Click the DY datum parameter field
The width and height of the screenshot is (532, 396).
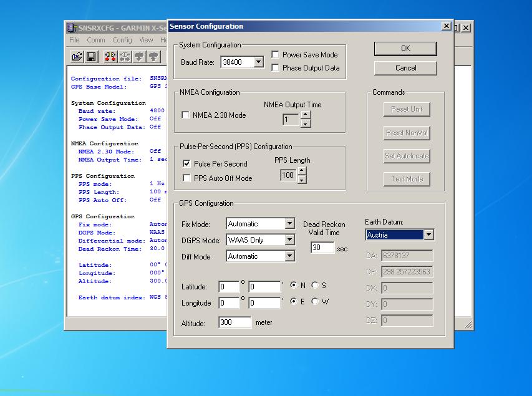(407, 304)
